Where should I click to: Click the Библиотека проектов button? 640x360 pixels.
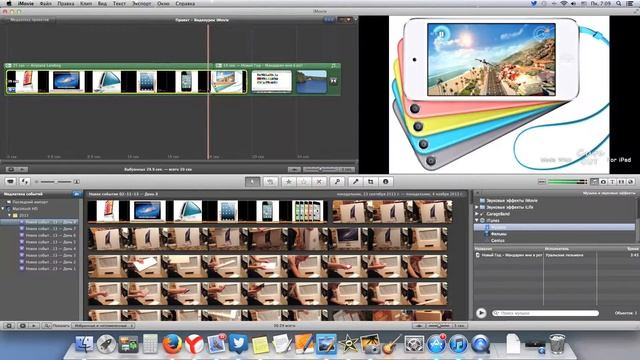pyautogui.click(x=29, y=20)
